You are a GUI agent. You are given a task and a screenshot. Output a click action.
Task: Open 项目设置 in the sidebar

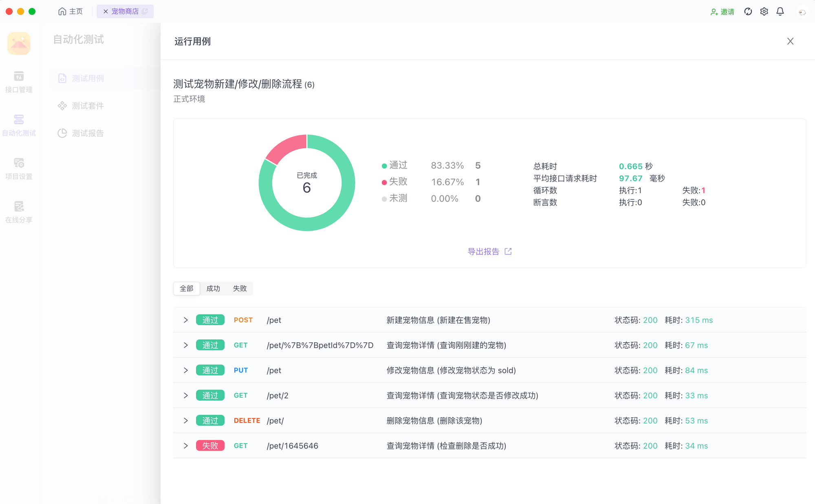click(x=19, y=169)
